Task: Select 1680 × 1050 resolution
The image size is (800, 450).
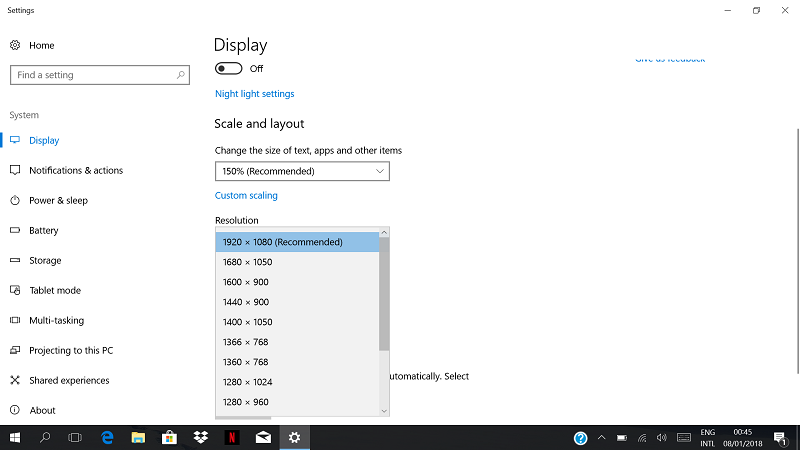Action: 297,262
